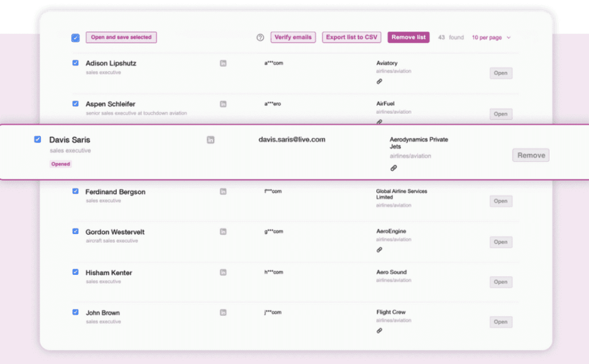Open Aviatory website link icon
This screenshot has height=364, width=589.
click(379, 82)
